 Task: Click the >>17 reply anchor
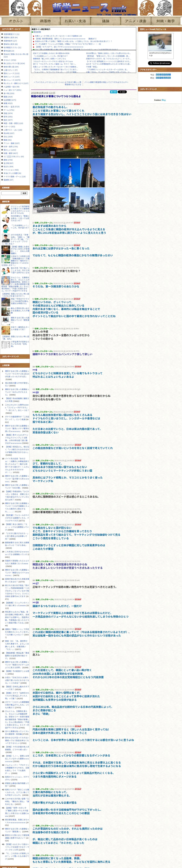(35, 583)
